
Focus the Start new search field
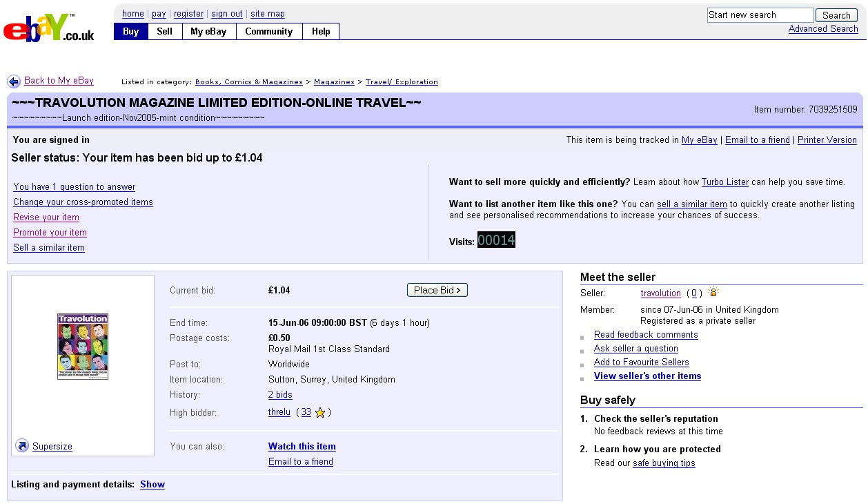[760, 15]
